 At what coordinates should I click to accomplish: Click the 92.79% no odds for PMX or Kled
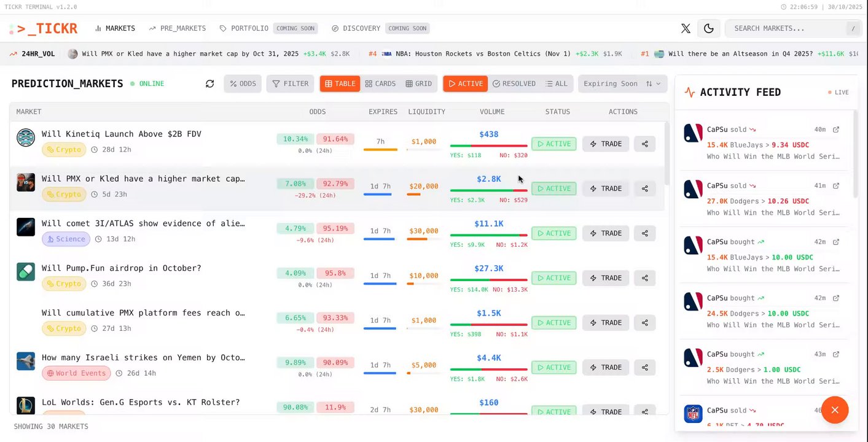[335, 184]
